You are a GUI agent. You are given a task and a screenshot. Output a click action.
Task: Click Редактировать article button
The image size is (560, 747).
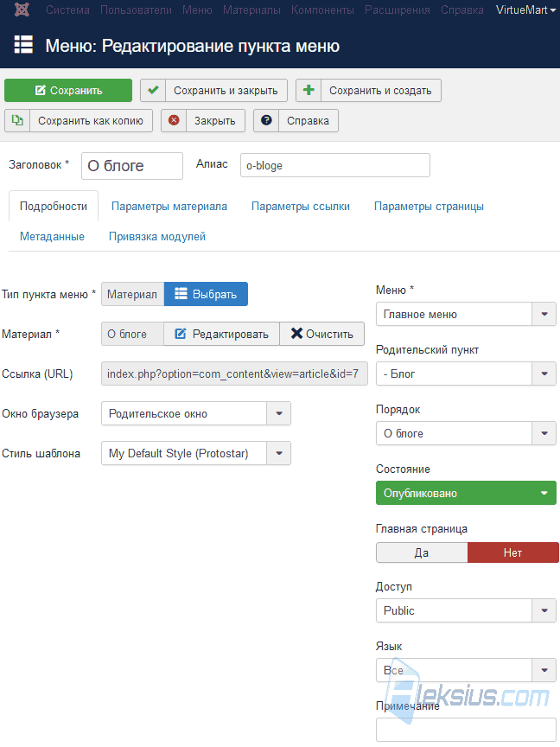[x=221, y=334]
